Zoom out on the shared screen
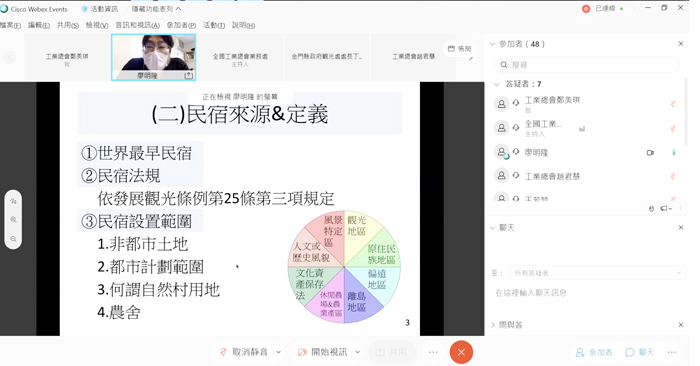 pyautogui.click(x=13, y=239)
